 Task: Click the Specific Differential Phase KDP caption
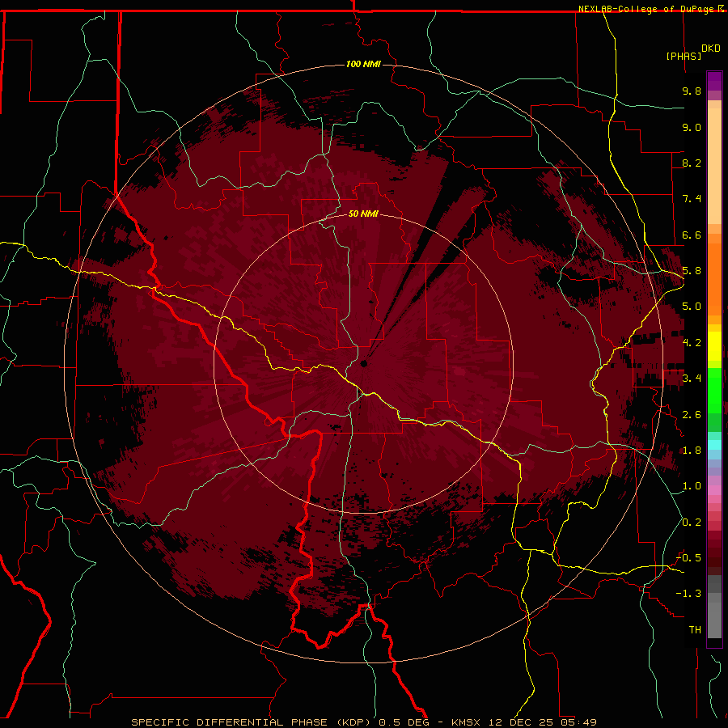tap(363, 722)
